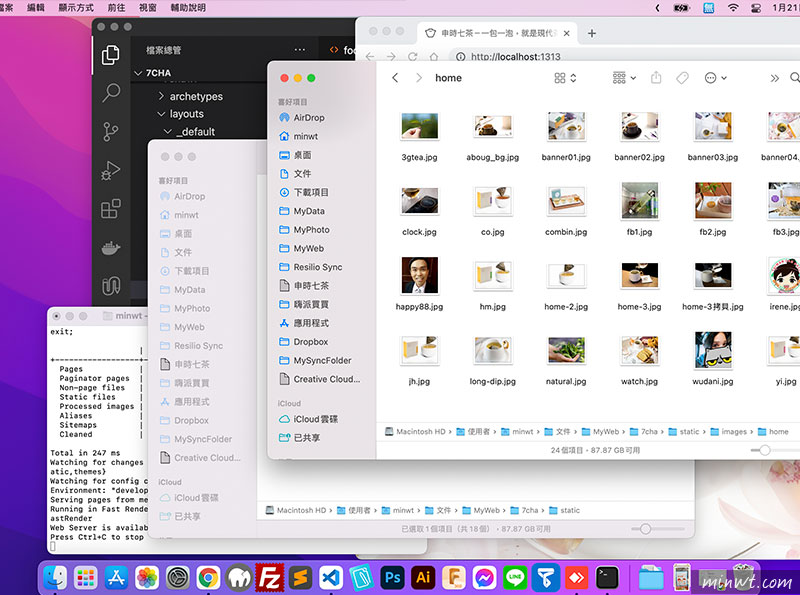Open the 編輯 menu in menu bar
800x595 pixels.
pos(36,8)
